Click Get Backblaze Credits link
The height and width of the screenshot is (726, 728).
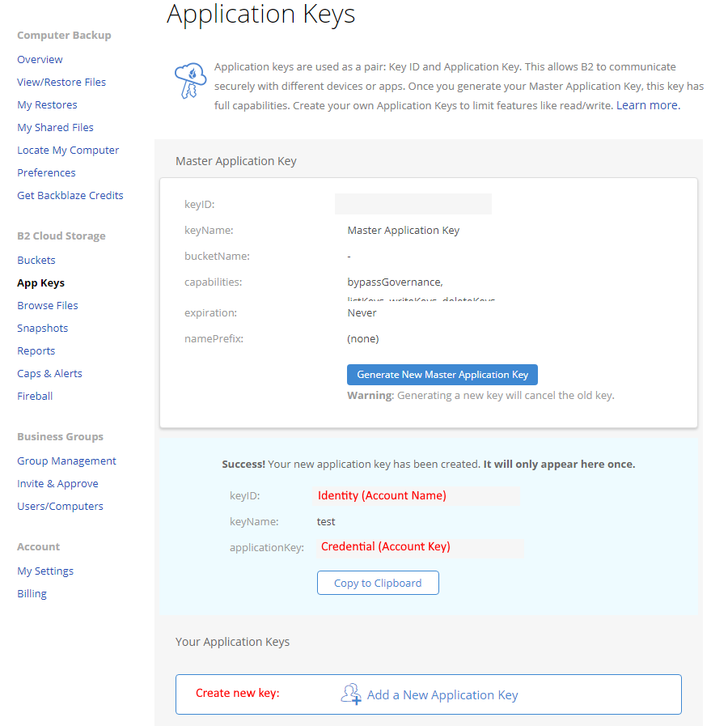pyautogui.click(x=70, y=196)
